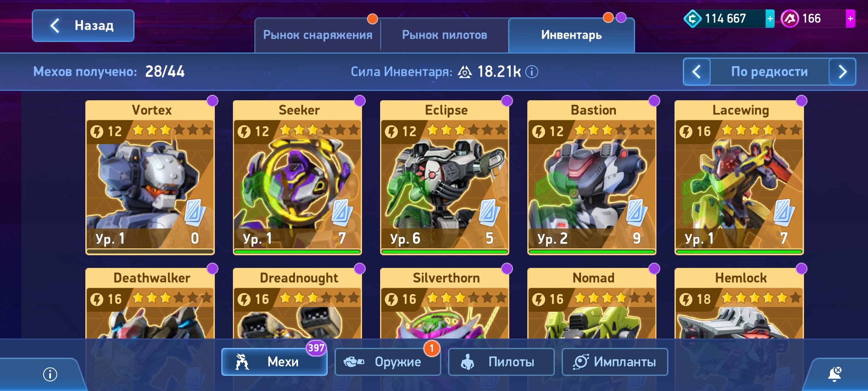Viewport: 868px width, 391px height.
Task: Switch to the Рынок пилотов tab
Action: pyautogui.click(x=444, y=35)
